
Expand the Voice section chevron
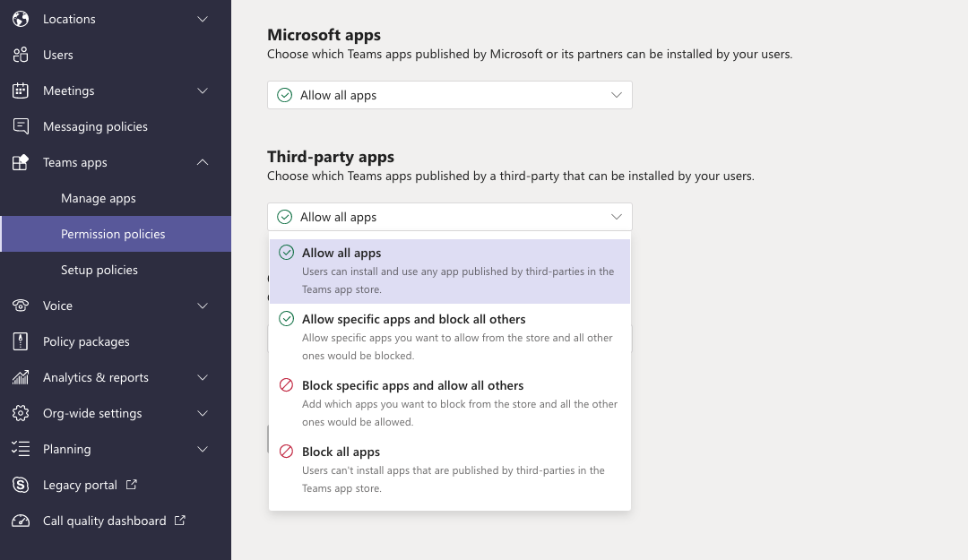(x=203, y=306)
